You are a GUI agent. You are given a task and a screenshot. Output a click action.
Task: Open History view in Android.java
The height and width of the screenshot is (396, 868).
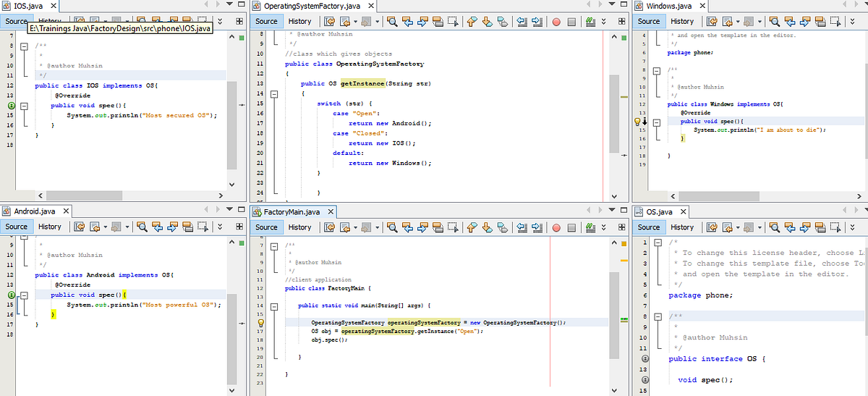coord(50,227)
